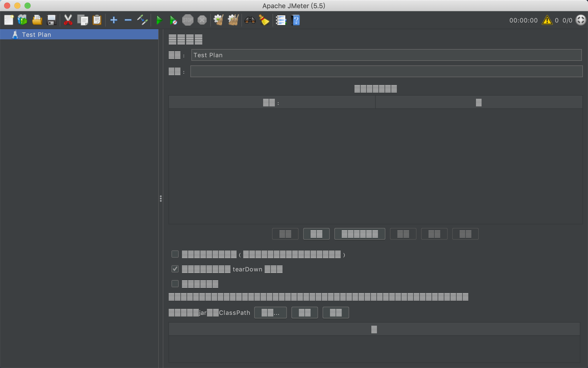Open a test plan with the folder icon
Image resolution: width=588 pixels, height=368 pixels.
pyautogui.click(x=37, y=20)
